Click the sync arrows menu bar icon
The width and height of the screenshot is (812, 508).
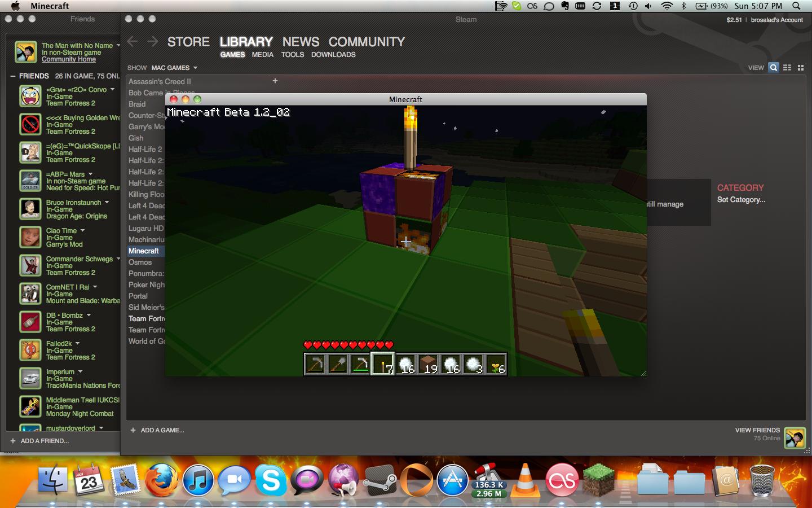click(597, 6)
